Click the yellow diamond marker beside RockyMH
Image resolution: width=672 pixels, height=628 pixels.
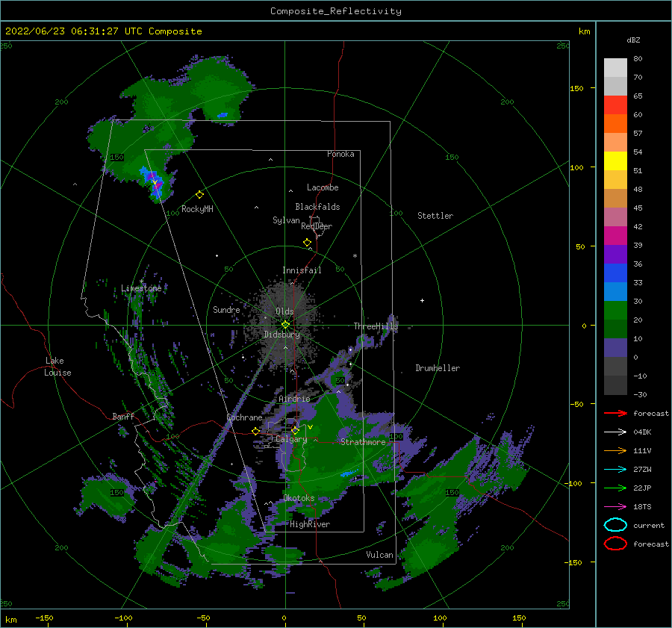(199, 195)
